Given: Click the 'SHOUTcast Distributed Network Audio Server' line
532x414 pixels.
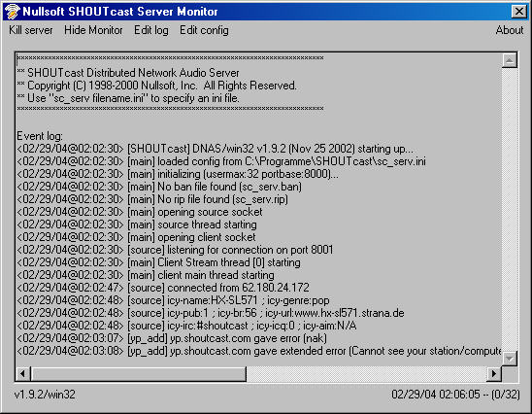Looking at the screenshot, I should pyautogui.click(x=128, y=73).
